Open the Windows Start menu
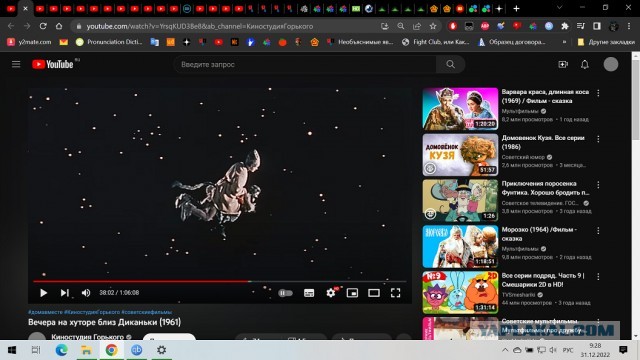 tap(12, 350)
